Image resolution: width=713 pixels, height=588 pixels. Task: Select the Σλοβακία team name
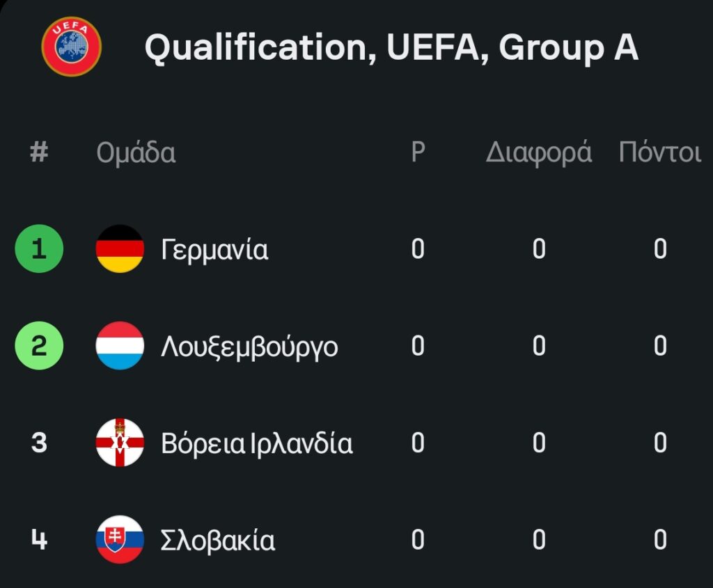[x=218, y=540]
